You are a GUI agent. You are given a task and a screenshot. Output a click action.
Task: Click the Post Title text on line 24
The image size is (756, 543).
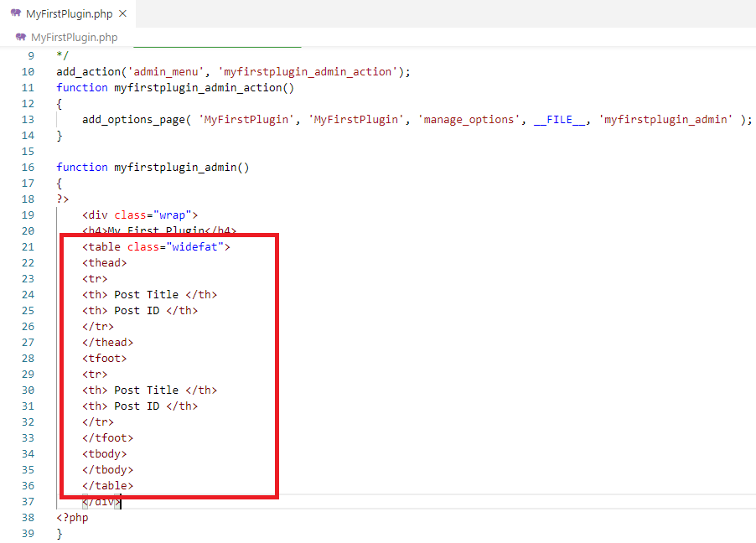point(146,295)
